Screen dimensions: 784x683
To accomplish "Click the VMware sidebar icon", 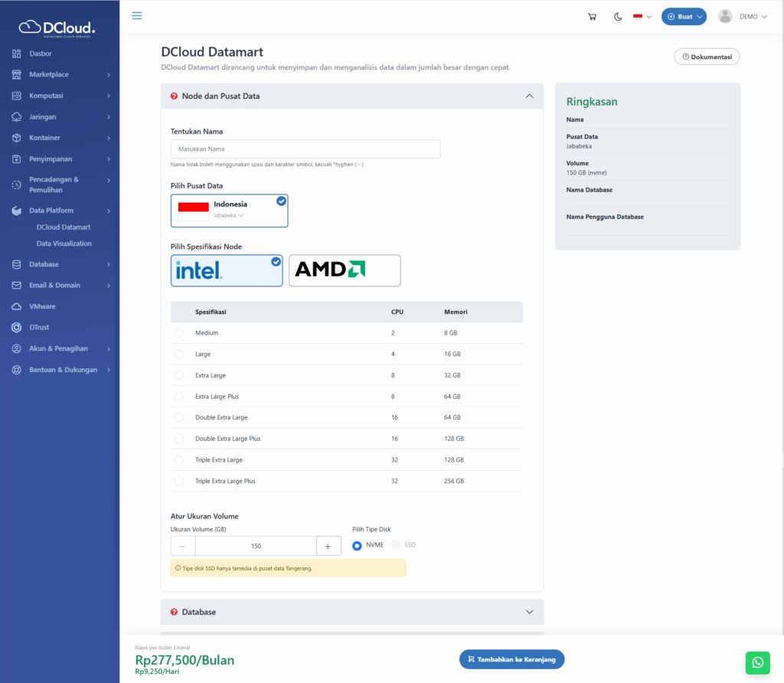I will click(x=17, y=306).
